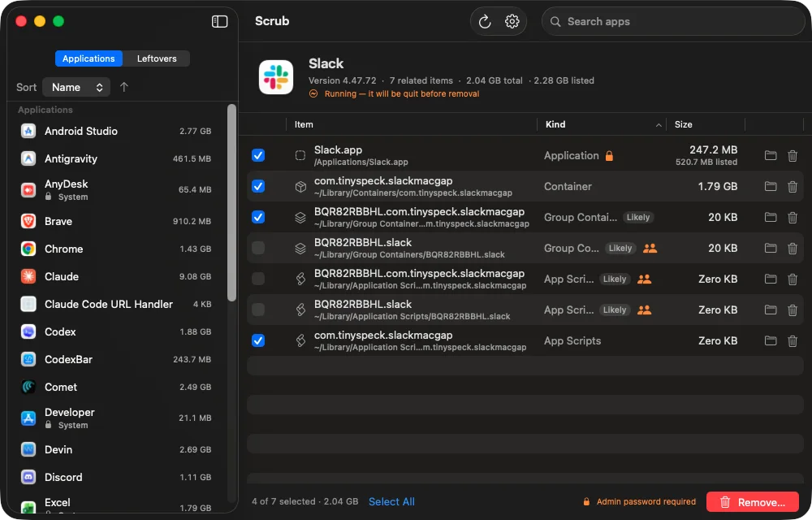Reveal BQR82RBBHL.slack Group Container folder

tap(771, 248)
